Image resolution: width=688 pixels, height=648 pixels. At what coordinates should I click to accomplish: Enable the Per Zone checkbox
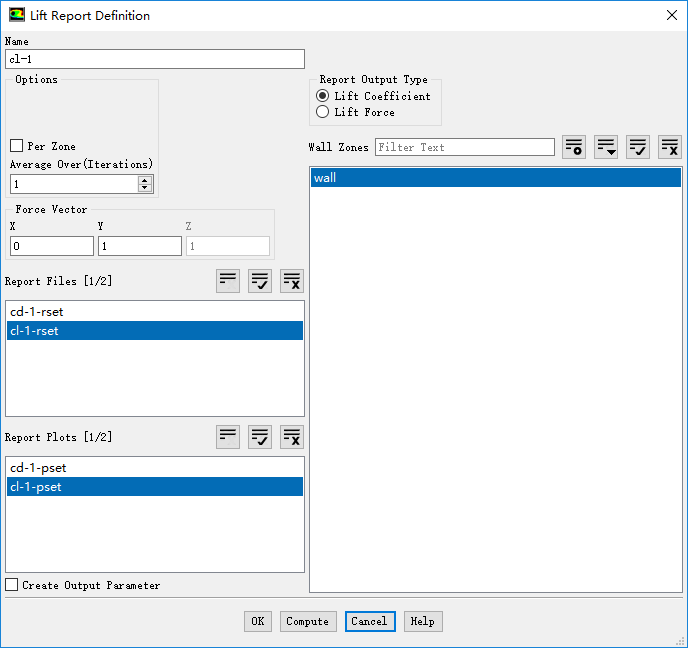[x=16, y=146]
